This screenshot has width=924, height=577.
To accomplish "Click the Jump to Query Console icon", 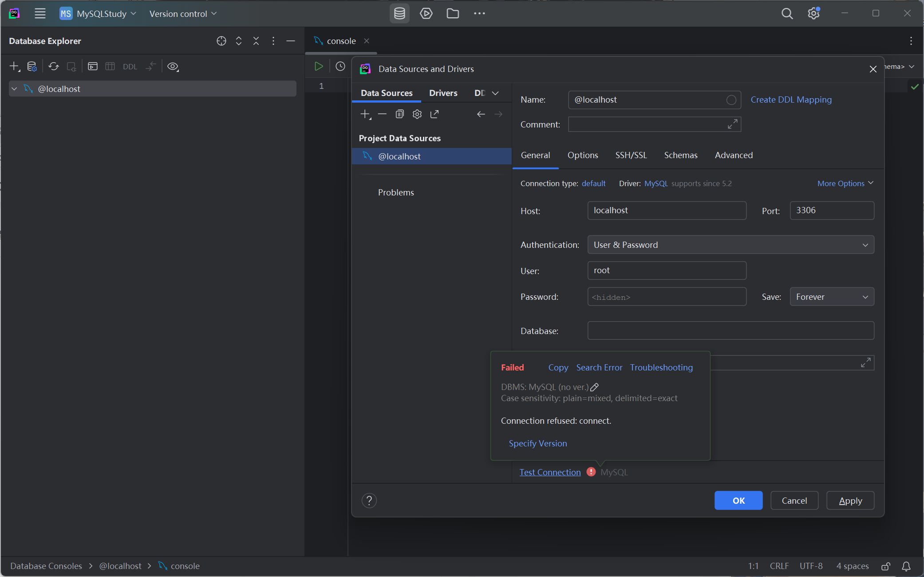I will [x=92, y=67].
